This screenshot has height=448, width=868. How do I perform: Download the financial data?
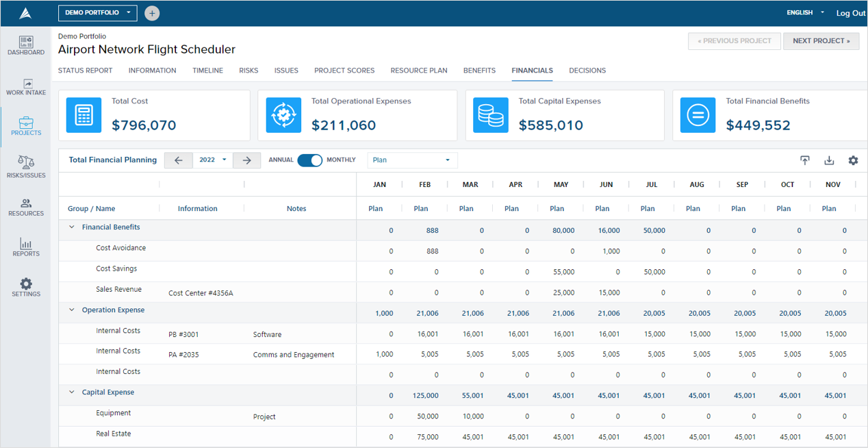pyautogui.click(x=829, y=160)
